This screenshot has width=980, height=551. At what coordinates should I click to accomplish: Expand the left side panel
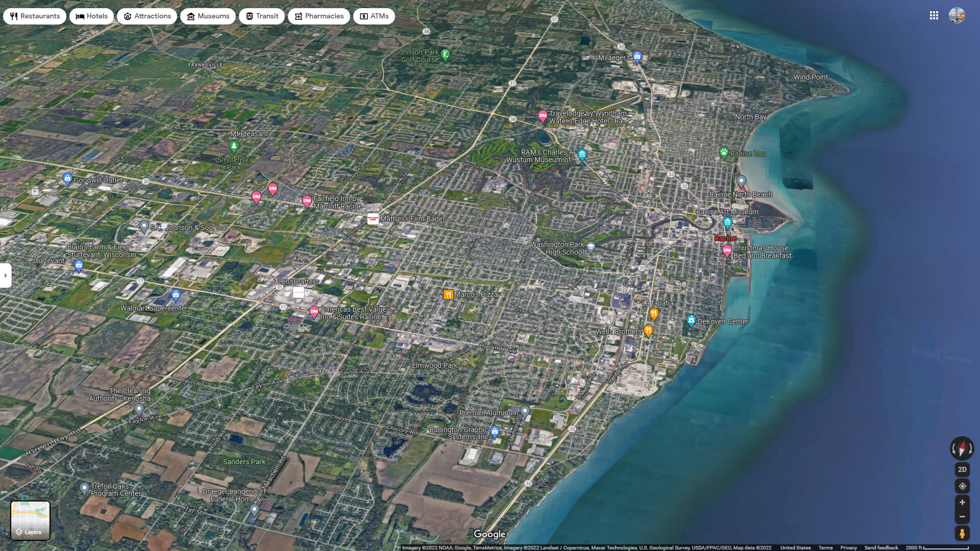5,275
